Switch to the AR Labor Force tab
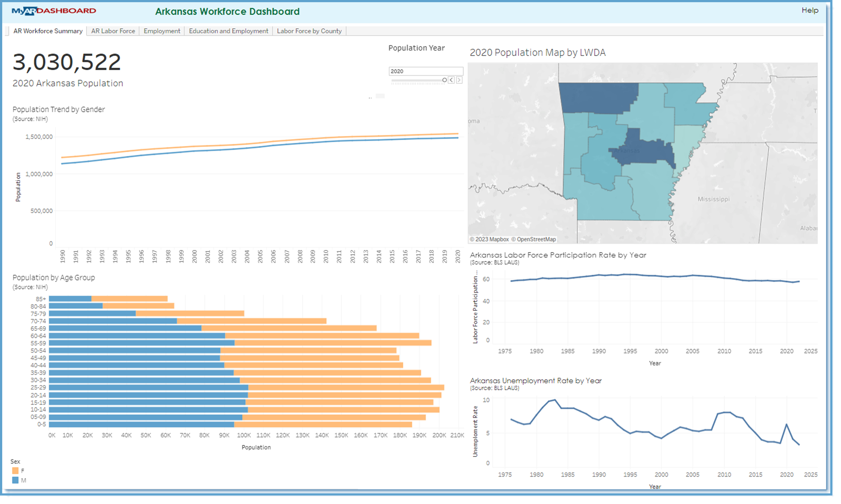 (x=112, y=31)
